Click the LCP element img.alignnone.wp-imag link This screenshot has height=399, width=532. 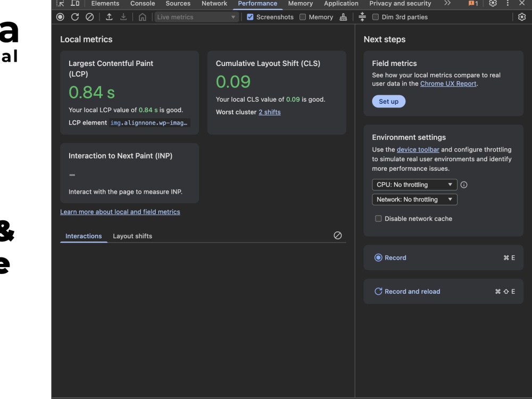149,123
